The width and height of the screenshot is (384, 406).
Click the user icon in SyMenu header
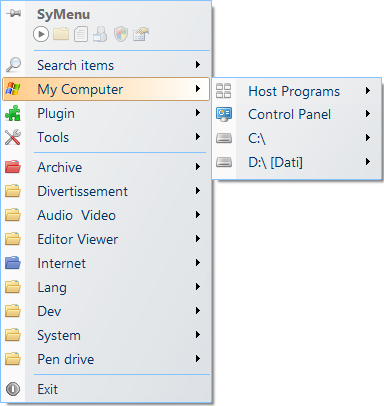tap(100, 34)
